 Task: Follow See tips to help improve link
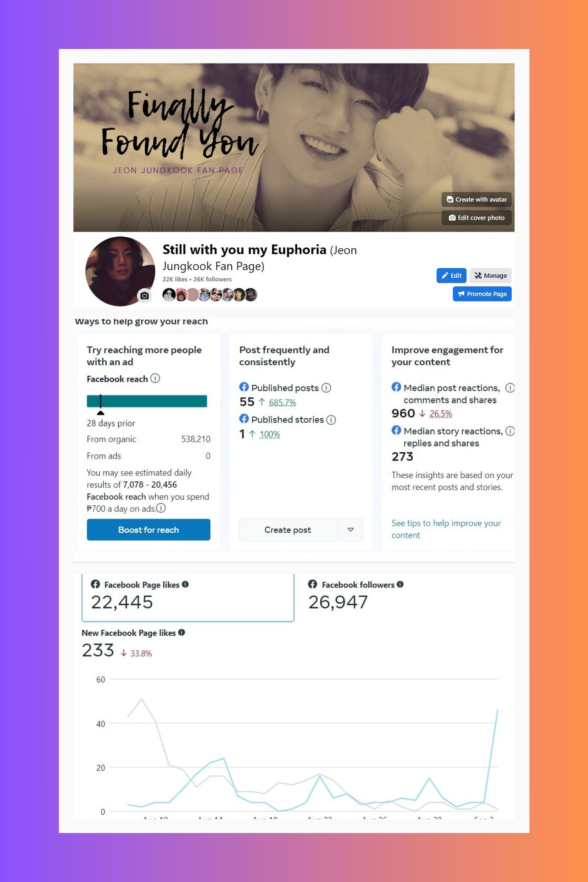pos(446,529)
